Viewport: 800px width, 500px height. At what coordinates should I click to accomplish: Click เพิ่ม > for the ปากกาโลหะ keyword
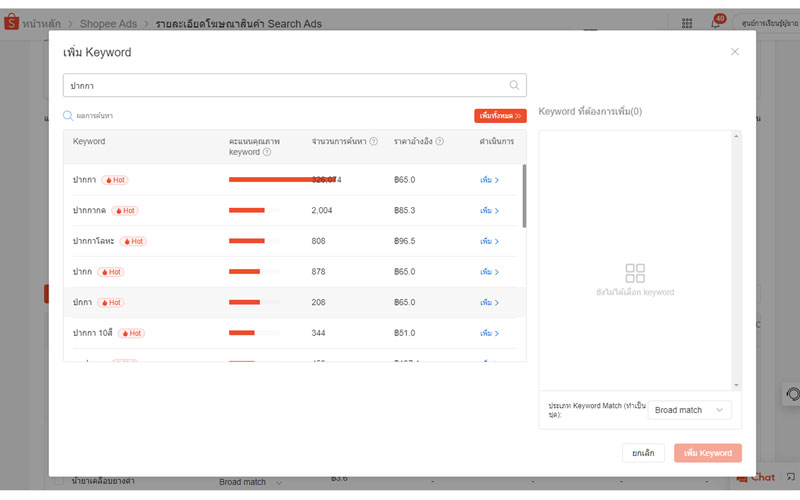click(489, 241)
